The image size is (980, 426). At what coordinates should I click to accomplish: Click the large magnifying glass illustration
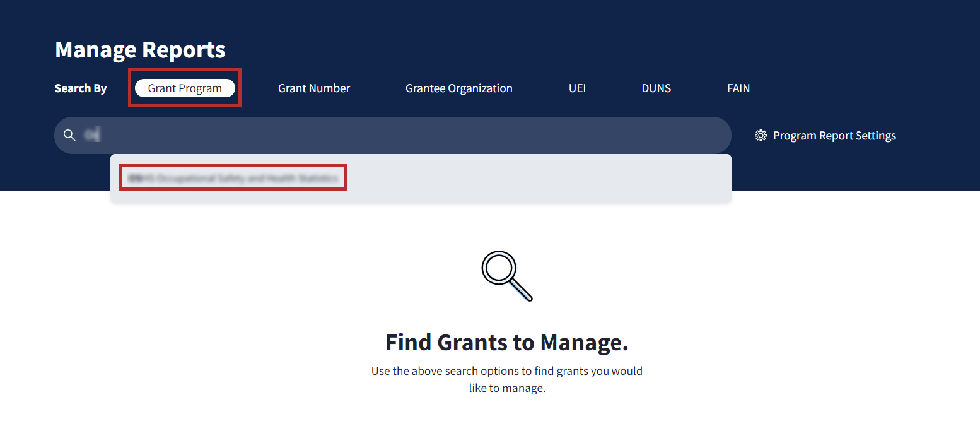click(507, 276)
